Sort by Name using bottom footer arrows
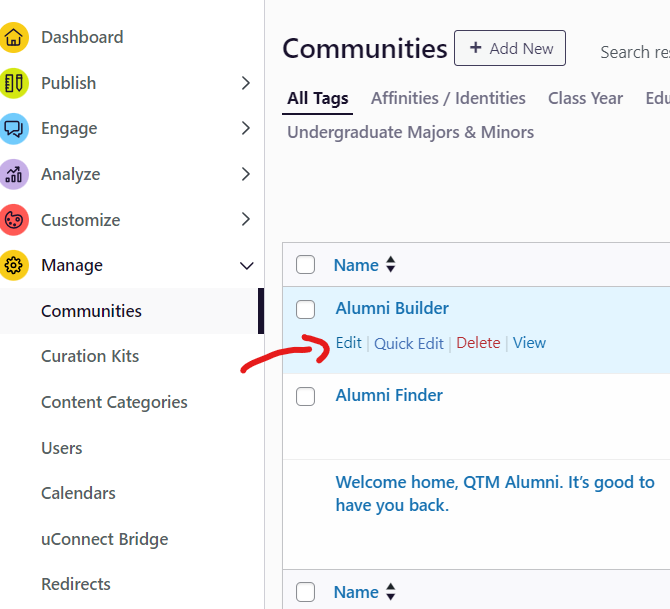 click(x=391, y=592)
